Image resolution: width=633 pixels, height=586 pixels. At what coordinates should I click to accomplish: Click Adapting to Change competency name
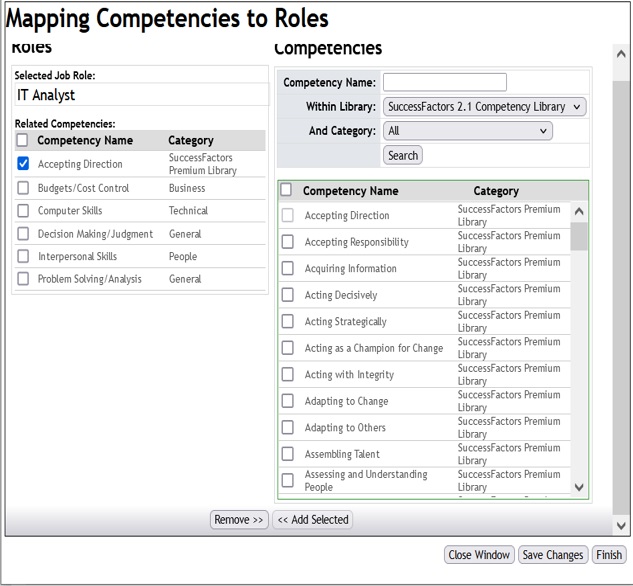click(346, 401)
